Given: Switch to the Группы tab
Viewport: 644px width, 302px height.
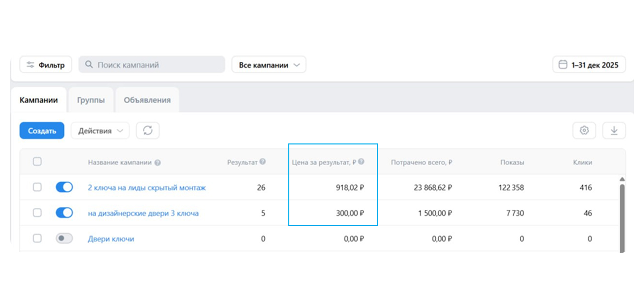Looking at the screenshot, I should 91,100.
